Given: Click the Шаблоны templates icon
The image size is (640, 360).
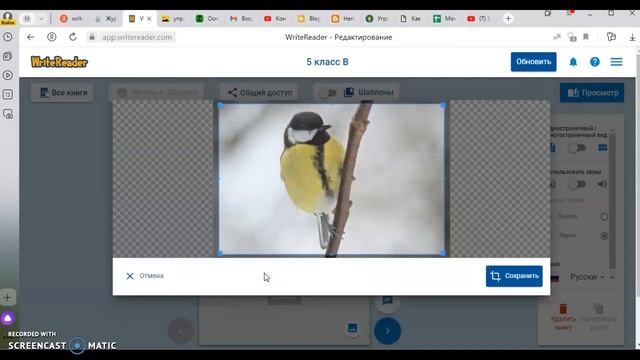Looking at the screenshot, I should [349, 92].
